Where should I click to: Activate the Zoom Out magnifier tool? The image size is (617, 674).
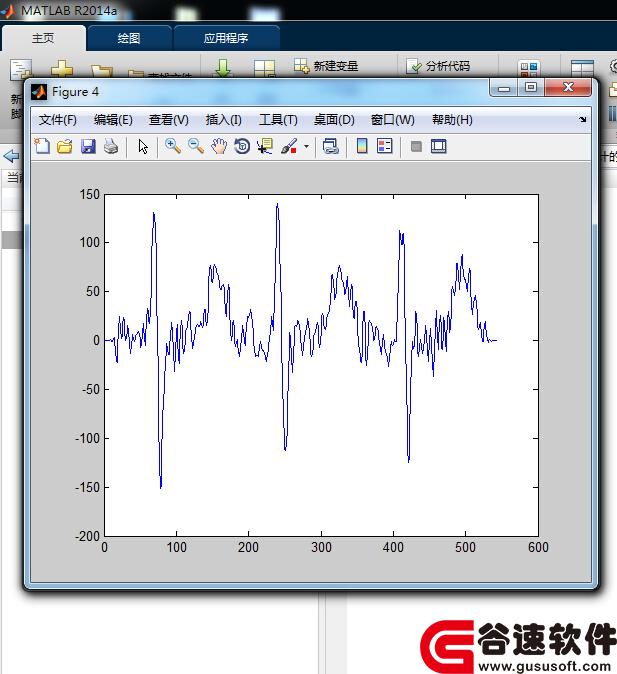pyautogui.click(x=196, y=147)
